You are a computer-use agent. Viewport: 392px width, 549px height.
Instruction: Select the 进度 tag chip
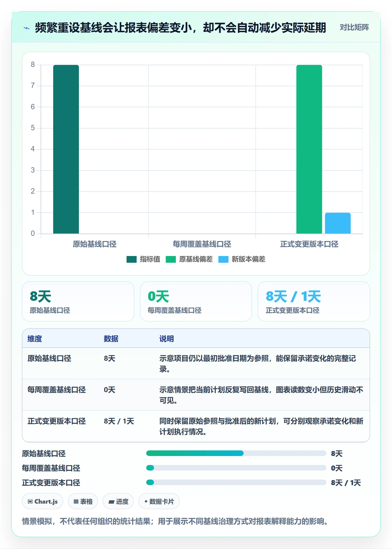click(x=118, y=501)
